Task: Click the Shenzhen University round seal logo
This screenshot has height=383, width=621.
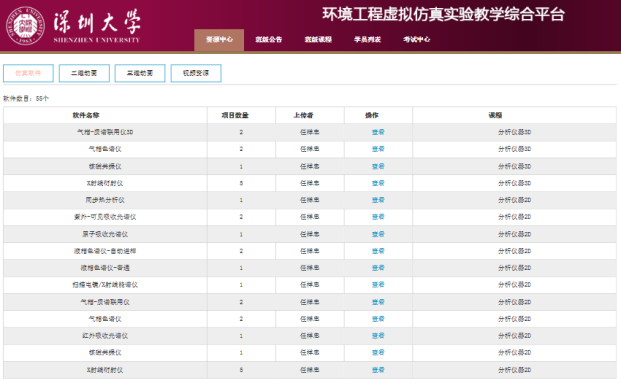Action: click(x=25, y=26)
